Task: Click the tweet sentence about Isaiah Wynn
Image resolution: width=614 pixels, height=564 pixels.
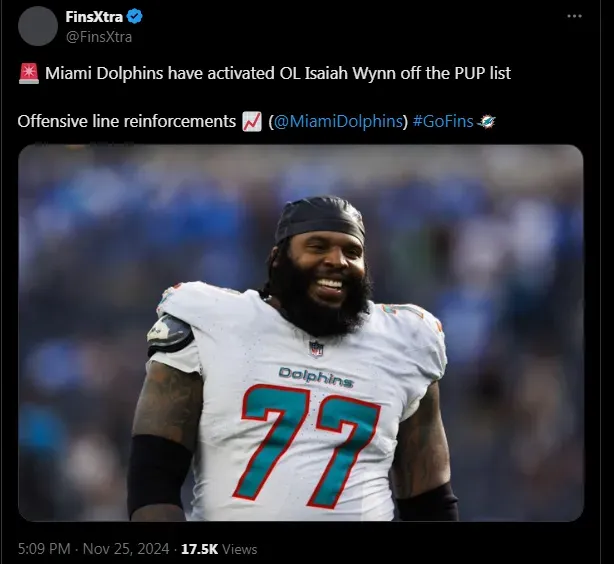Action: (x=278, y=73)
